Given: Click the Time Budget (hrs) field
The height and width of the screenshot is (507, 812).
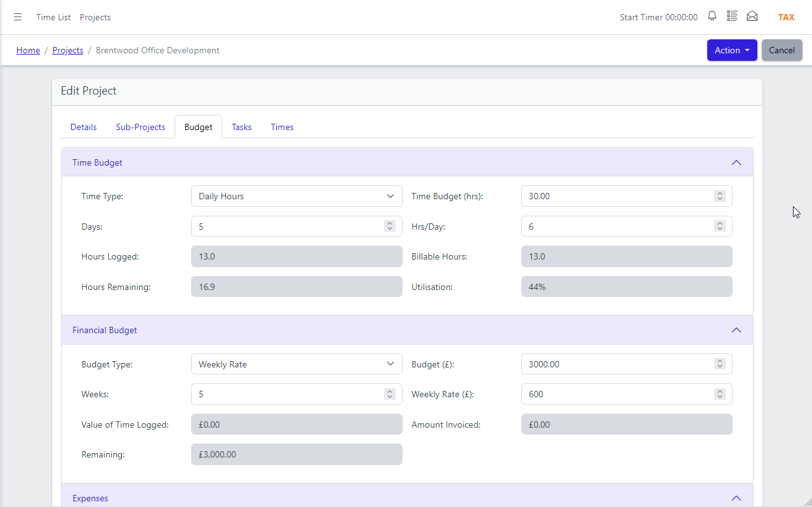Looking at the screenshot, I should pos(627,196).
